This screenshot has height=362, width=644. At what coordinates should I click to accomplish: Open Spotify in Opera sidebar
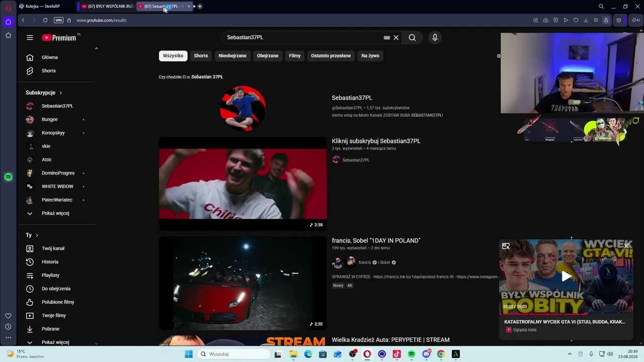(8, 177)
